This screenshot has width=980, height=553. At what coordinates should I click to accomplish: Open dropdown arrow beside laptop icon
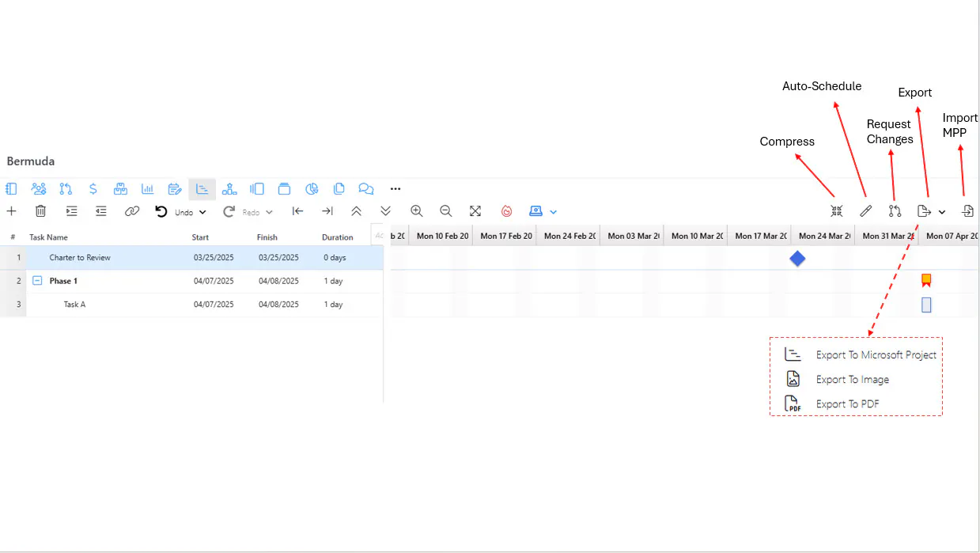click(x=554, y=212)
